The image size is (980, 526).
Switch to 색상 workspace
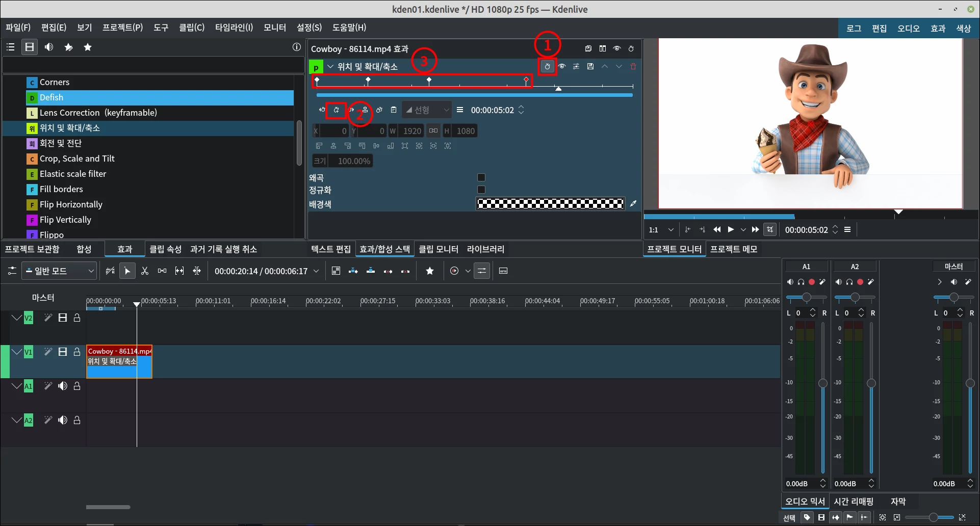(x=964, y=29)
